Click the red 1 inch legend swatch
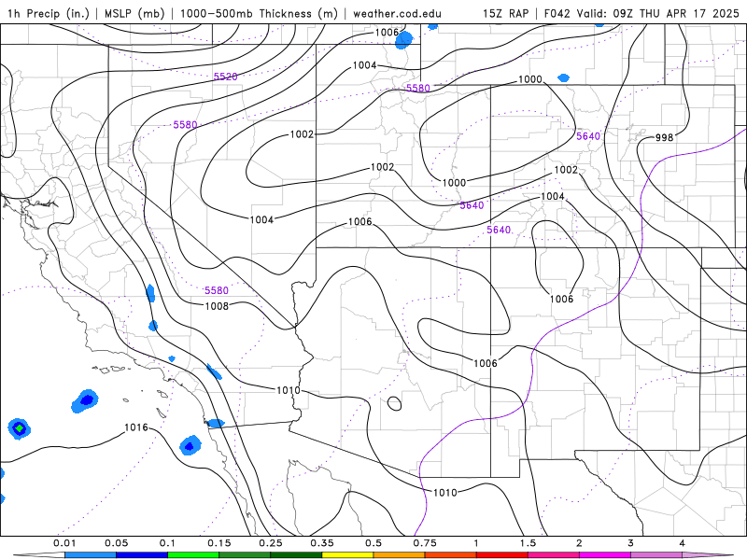This screenshot has height=560, width=747. (x=502, y=554)
